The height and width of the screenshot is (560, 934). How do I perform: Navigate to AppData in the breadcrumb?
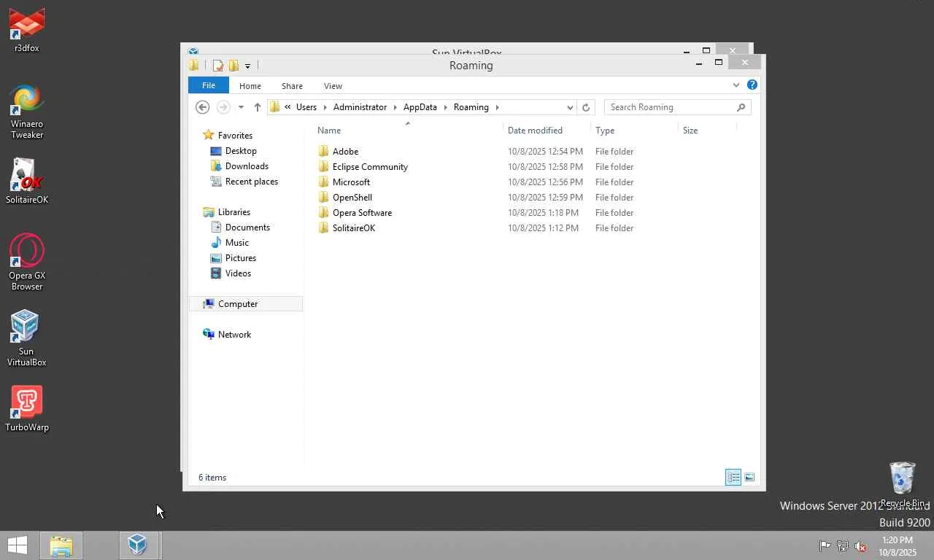pos(420,107)
